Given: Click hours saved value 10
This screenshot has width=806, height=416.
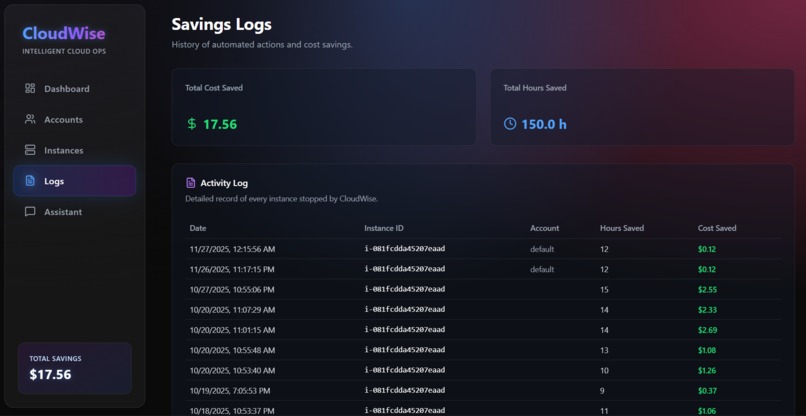Looking at the screenshot, I should 604,370.
